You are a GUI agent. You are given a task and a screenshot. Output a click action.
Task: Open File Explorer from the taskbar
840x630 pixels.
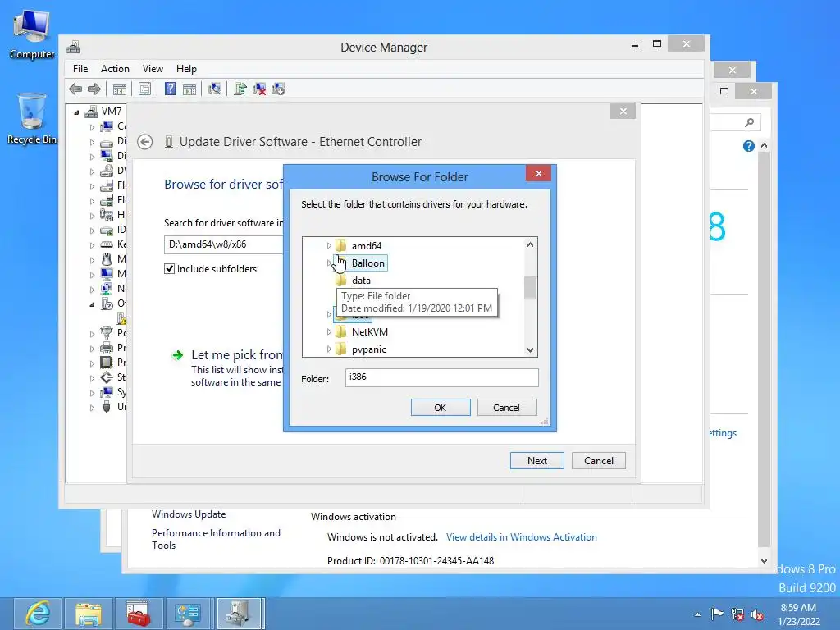click(x=89, y=614)
